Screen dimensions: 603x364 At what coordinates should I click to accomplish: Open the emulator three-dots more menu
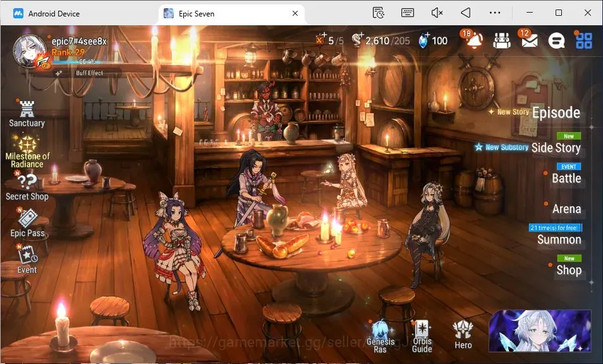pos(495,13)
